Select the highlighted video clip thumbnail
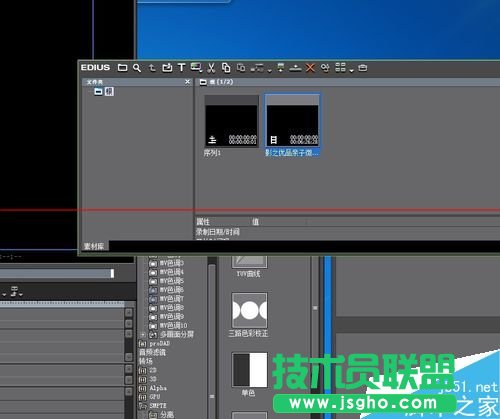 click(292, 121)
